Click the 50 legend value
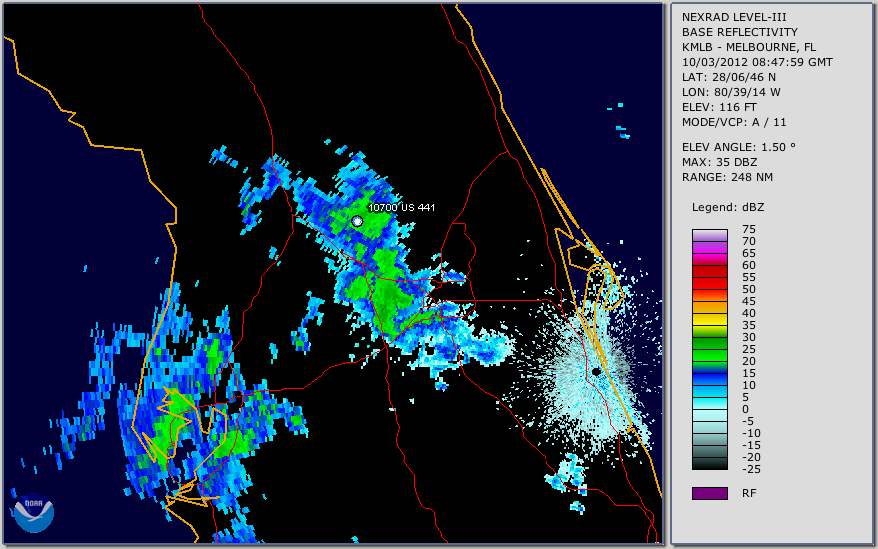Viewport: 878px width, 549px height. coord(749,289)
